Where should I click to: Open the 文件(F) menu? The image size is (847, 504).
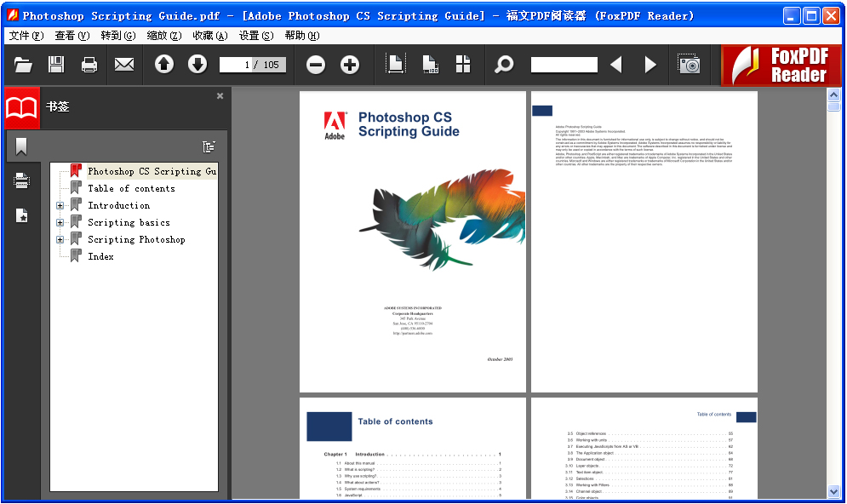[x=26, y=36]
